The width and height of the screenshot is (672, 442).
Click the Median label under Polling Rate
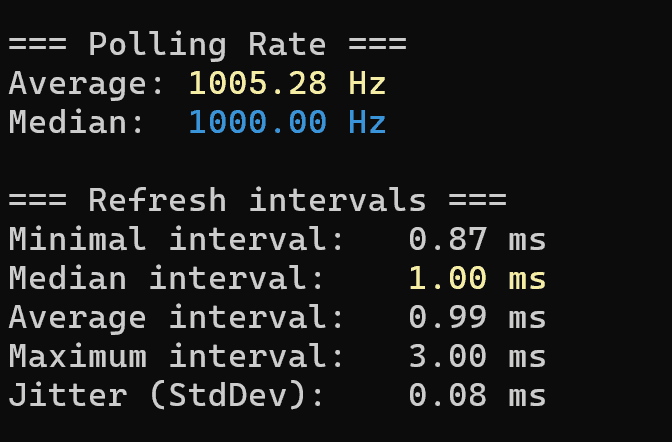pos(76,122)
